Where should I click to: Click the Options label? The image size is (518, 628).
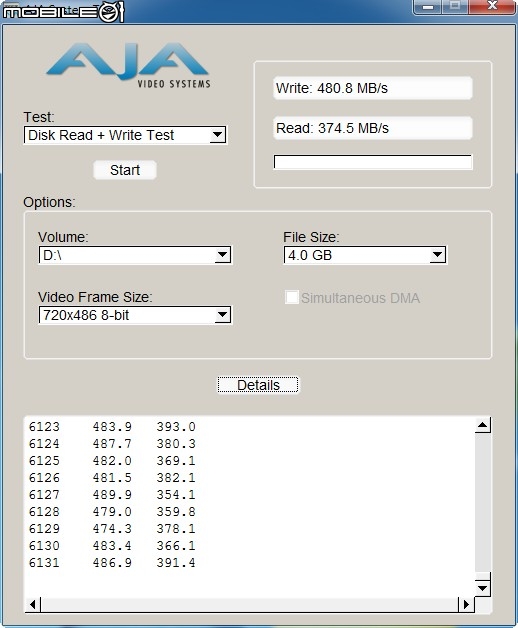click(49, 202)
